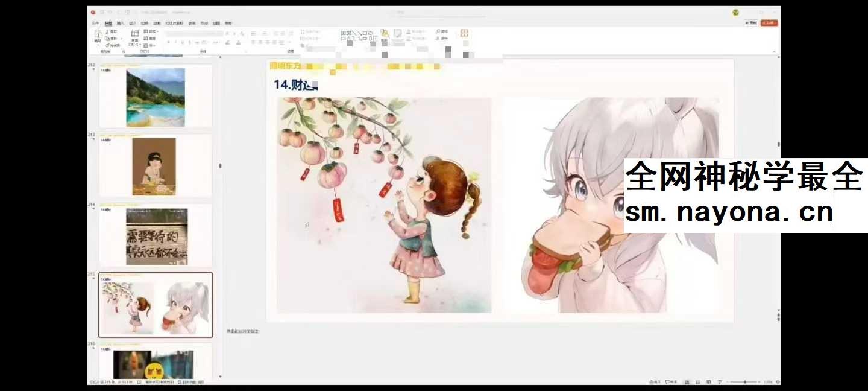Select slide 215 thumbnail
Image resolution: width=868 pixels, height=391 pixels.
pos(156,305)
